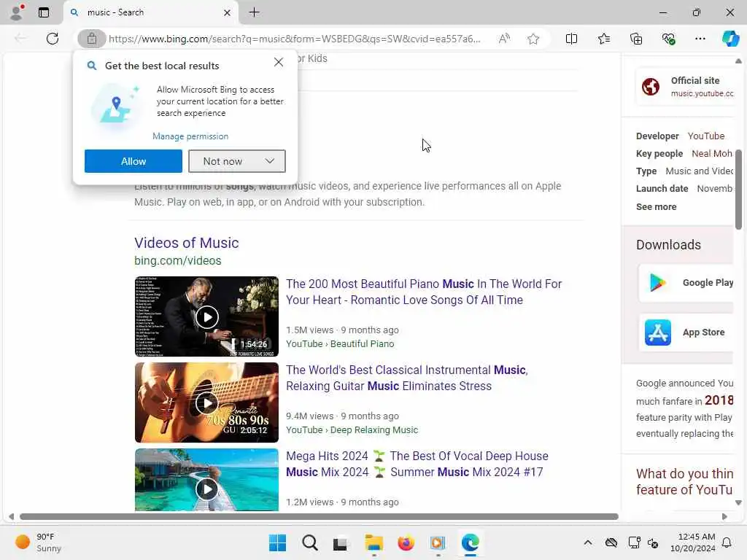Click the address bar URL
The height and width of the screenshot is (560, 747).
pos(295,39)
